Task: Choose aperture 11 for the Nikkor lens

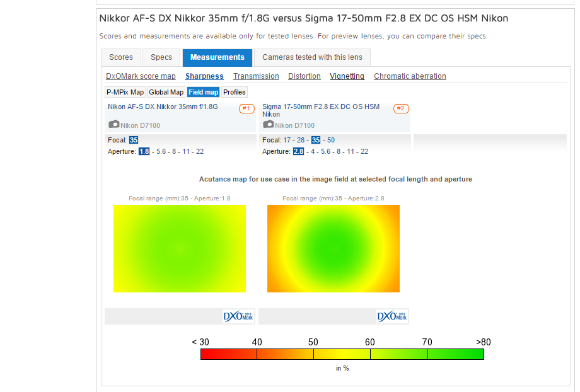Action: tap(186, 151)
